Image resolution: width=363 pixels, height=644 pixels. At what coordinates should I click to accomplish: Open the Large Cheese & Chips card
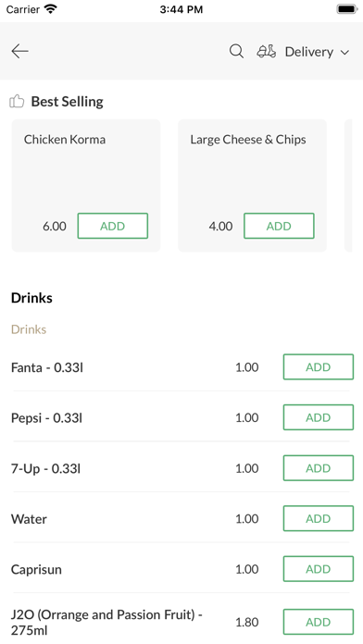click(x=253, y=186)
